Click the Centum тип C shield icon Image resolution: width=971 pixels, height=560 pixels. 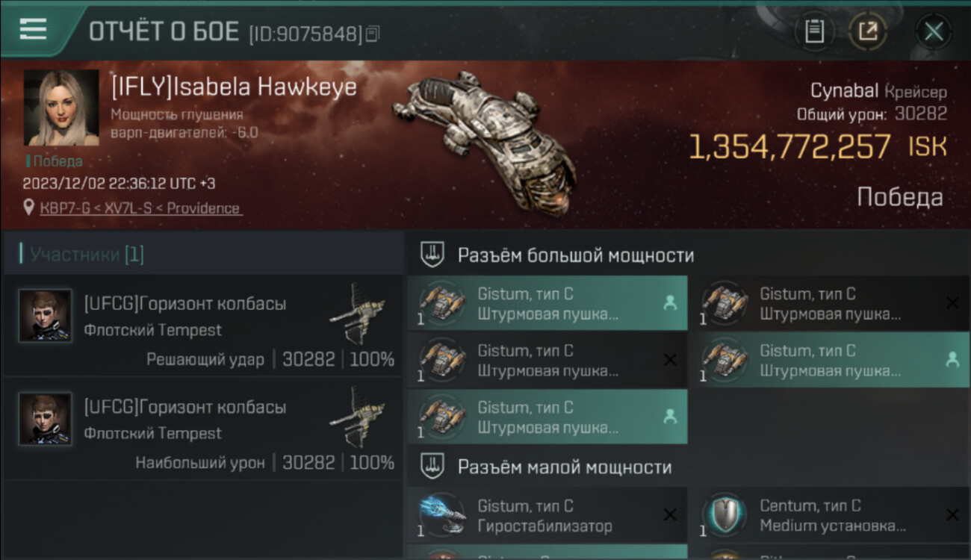pyautogui.click(x=724, y=515)
